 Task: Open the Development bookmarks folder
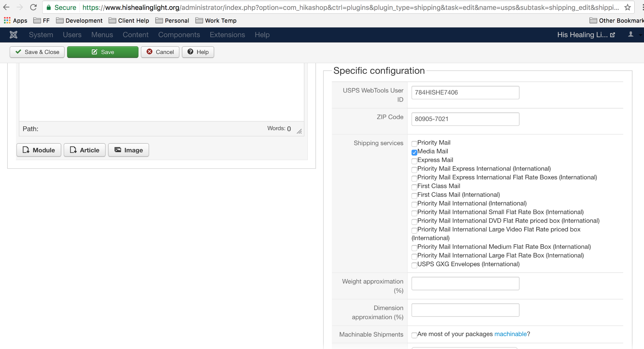(79, 20)
